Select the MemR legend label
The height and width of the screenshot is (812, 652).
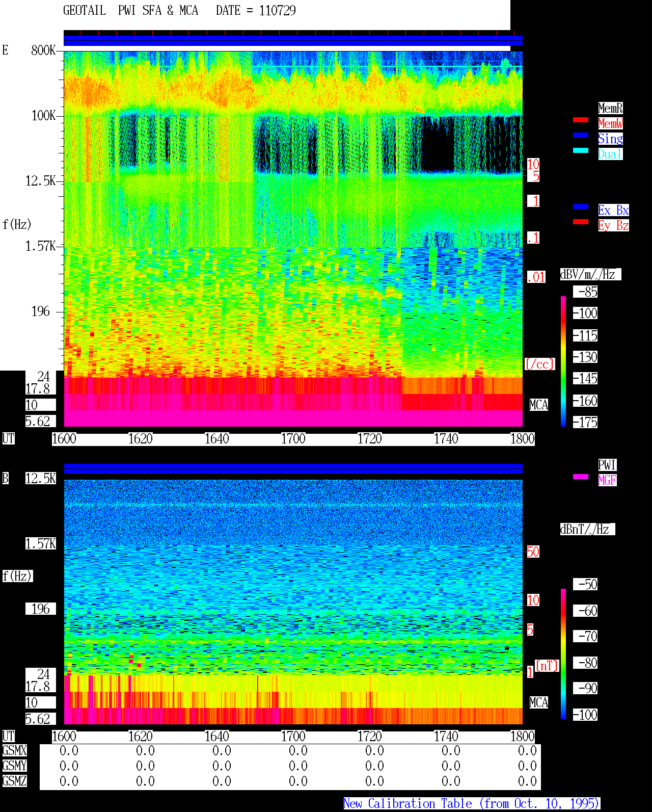coord(610,108)
